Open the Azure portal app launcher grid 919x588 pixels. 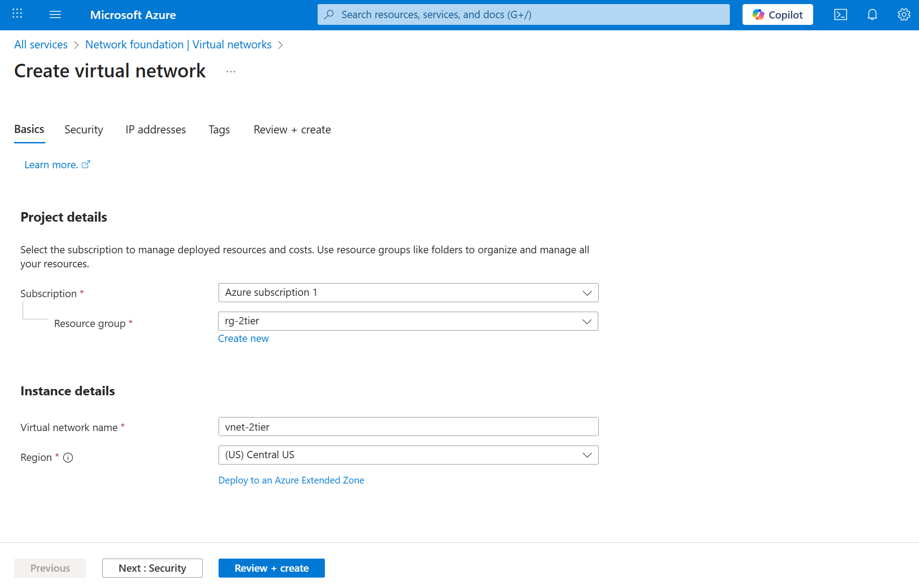[17, 14]
